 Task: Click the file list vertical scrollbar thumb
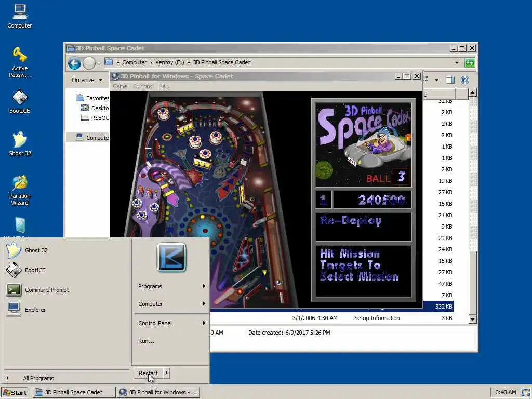pyautogui.click(x=472, y=283)
